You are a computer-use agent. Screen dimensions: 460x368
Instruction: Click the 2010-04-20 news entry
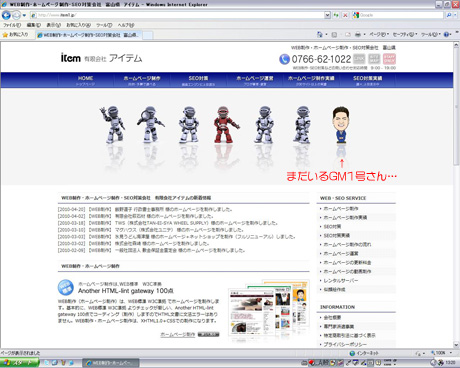[145, 209]
